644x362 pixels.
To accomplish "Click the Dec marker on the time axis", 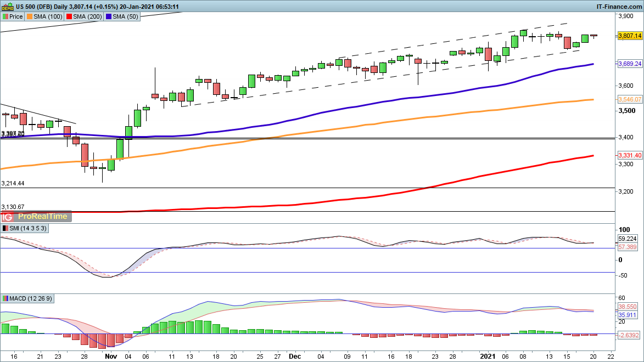I will [x=295, y=356].
